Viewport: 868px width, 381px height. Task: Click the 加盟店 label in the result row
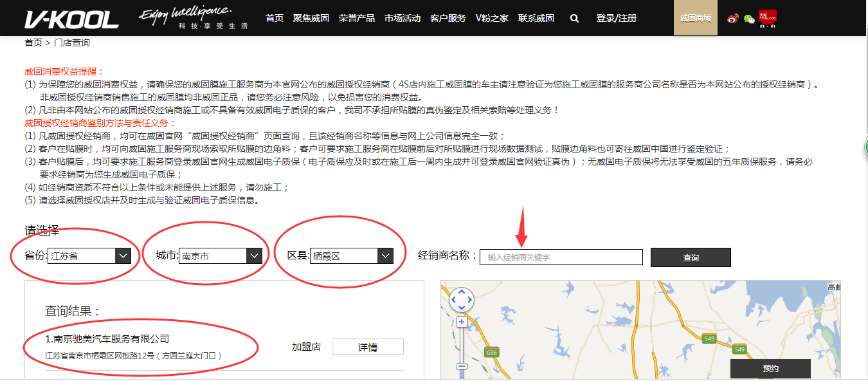click(306, 347)
